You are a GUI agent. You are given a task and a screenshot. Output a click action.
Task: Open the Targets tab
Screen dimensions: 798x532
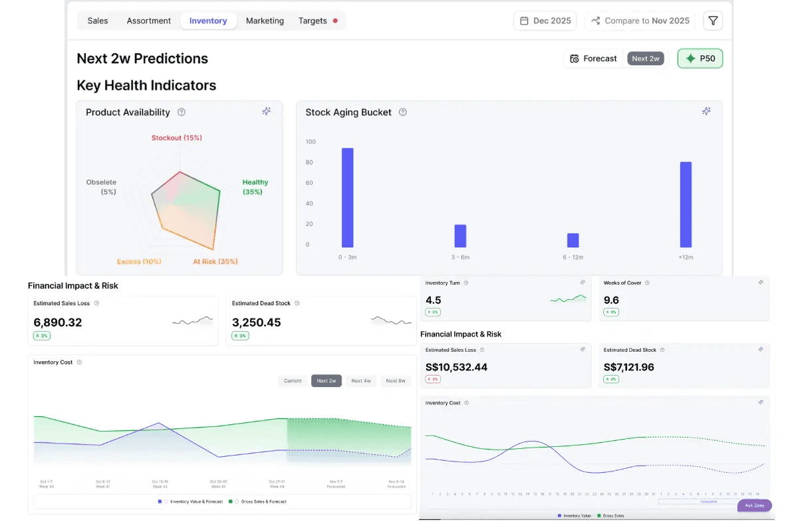pyautogui.click(x=318, y=21)
